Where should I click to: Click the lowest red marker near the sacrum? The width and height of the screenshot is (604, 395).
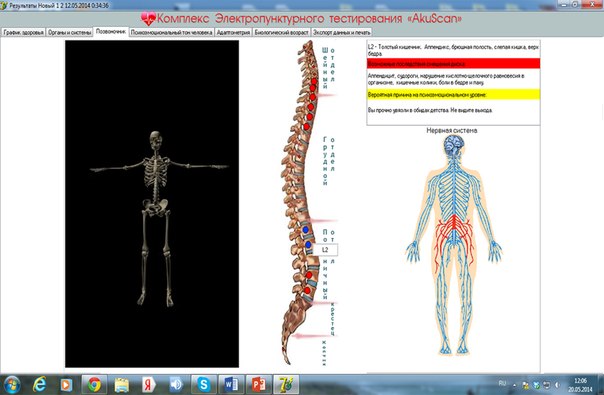pyautogui.click(x=307, y=290)
